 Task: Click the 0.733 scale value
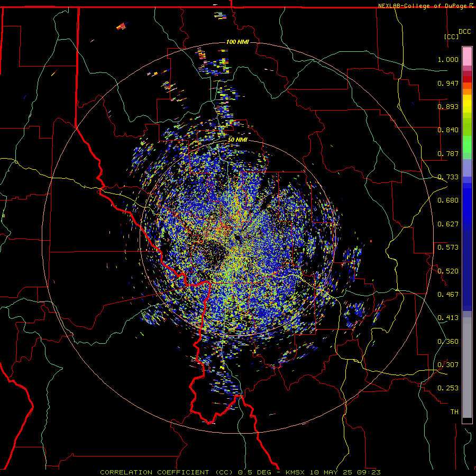[x=448, y=177]
